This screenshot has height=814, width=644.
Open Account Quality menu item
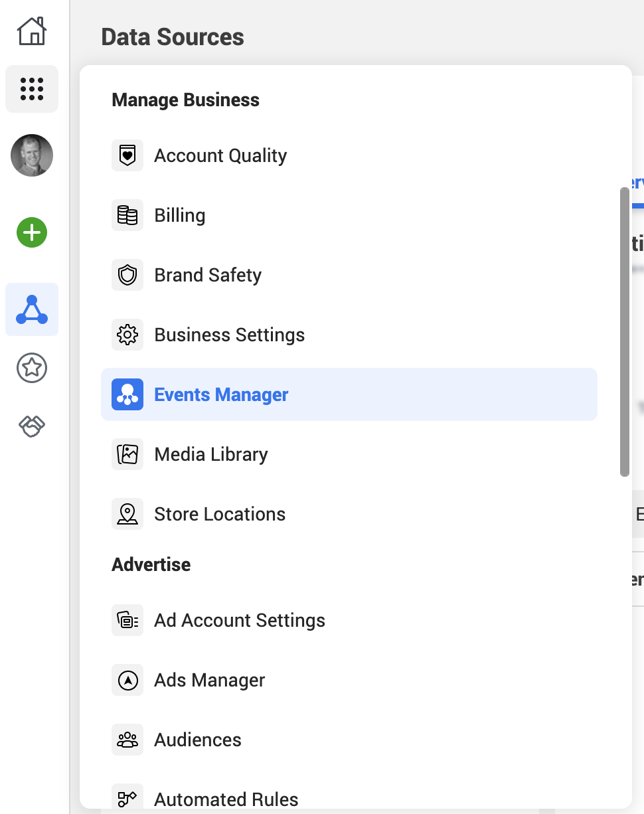tap(349, 155)
